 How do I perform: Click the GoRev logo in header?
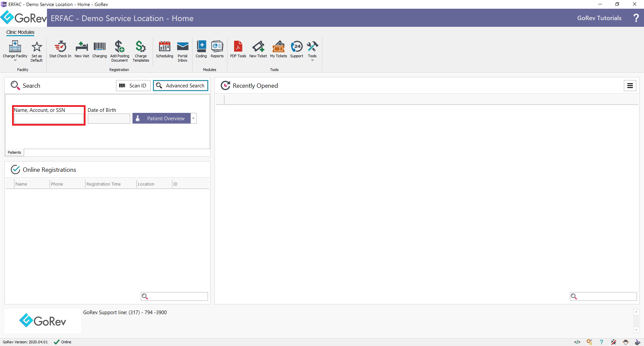[23, 18]
